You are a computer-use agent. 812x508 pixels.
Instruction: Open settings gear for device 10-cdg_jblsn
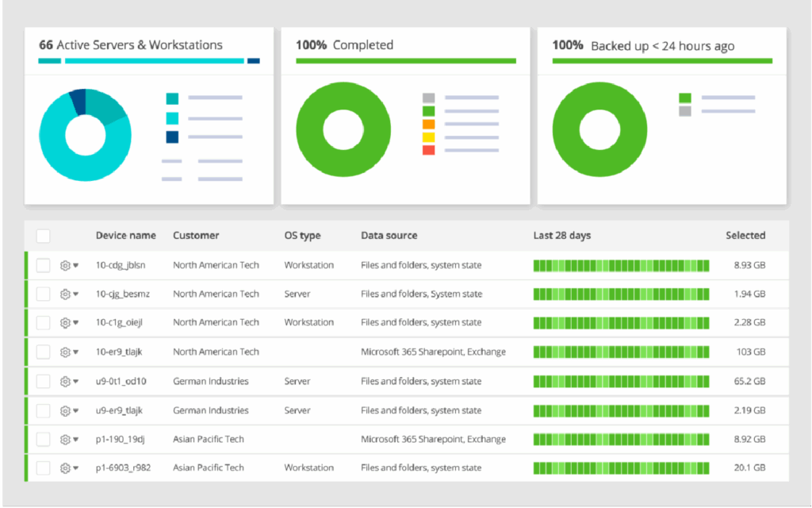coord(66,265)
